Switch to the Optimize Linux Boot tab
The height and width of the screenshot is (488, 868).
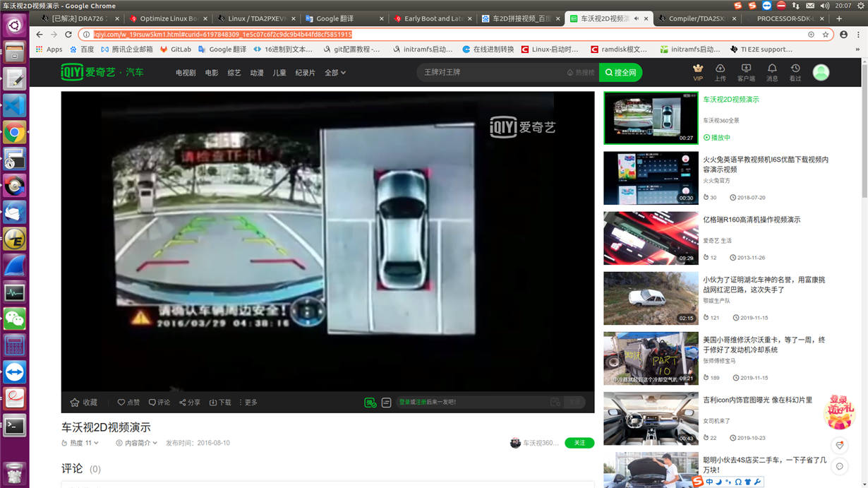[169, 18]
